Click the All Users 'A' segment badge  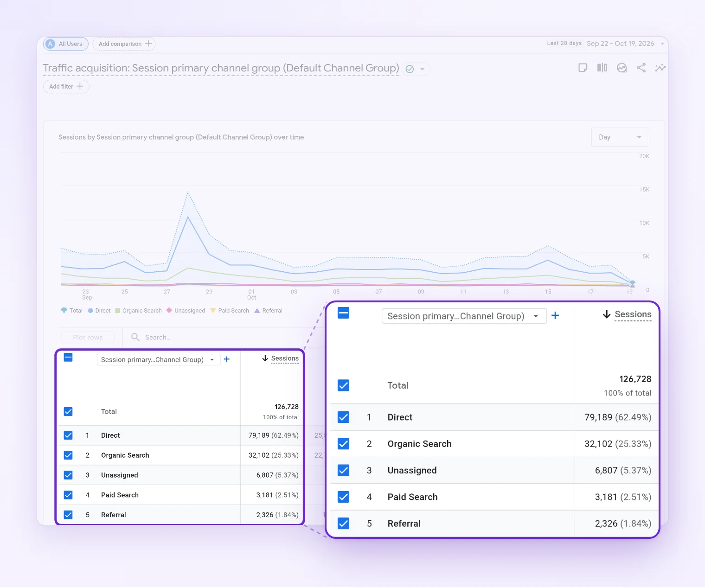point(51,44)
